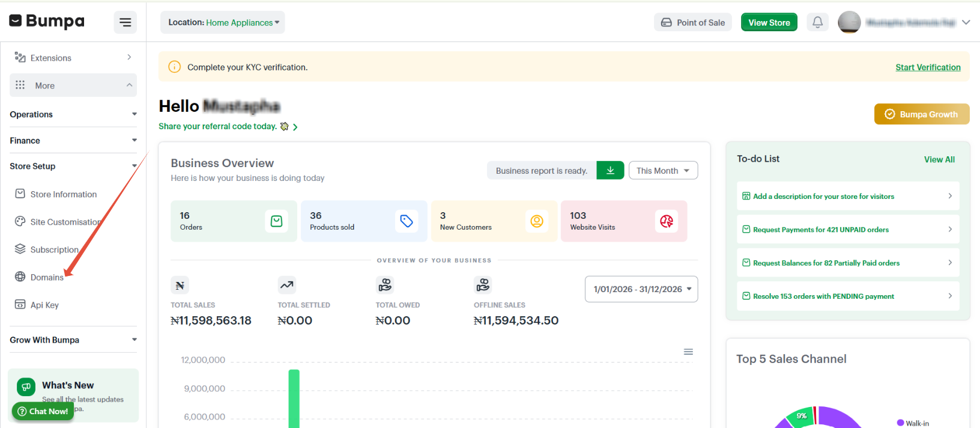Click the Bumpa Growth badge icon
980x428 pixels.
(890, 114)
